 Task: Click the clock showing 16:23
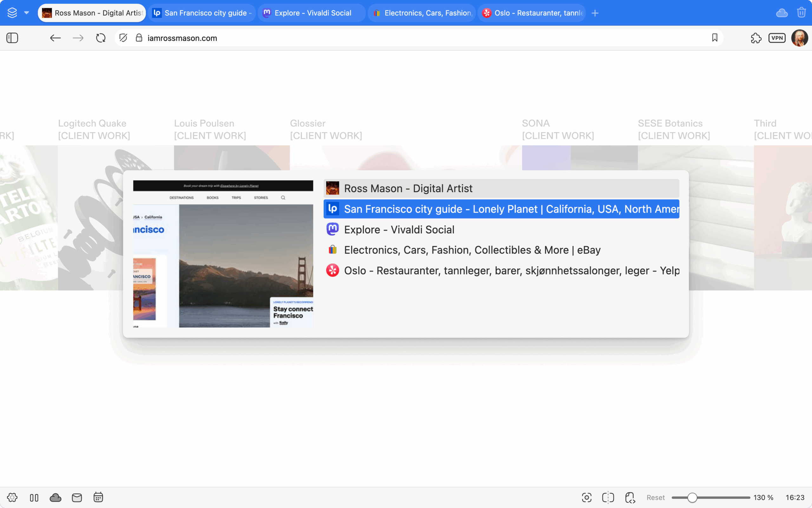click(795, 498)
